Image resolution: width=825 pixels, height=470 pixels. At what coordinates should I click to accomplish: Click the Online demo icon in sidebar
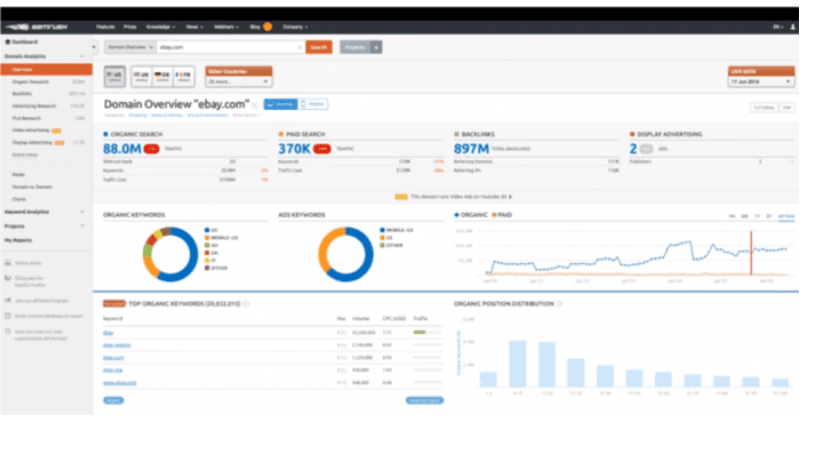(7, 263)
